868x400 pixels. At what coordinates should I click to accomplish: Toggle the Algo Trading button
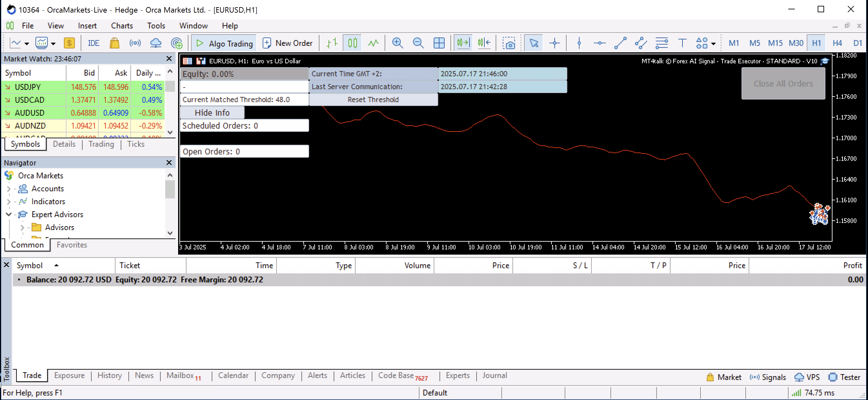224,43
